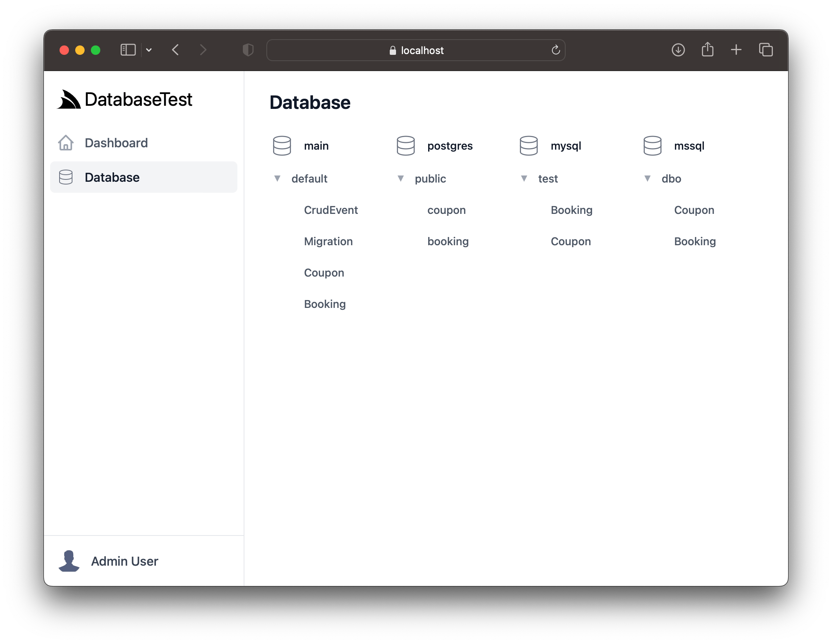
Task: Click the main database cylinder icon
Action: pos(282,146)
